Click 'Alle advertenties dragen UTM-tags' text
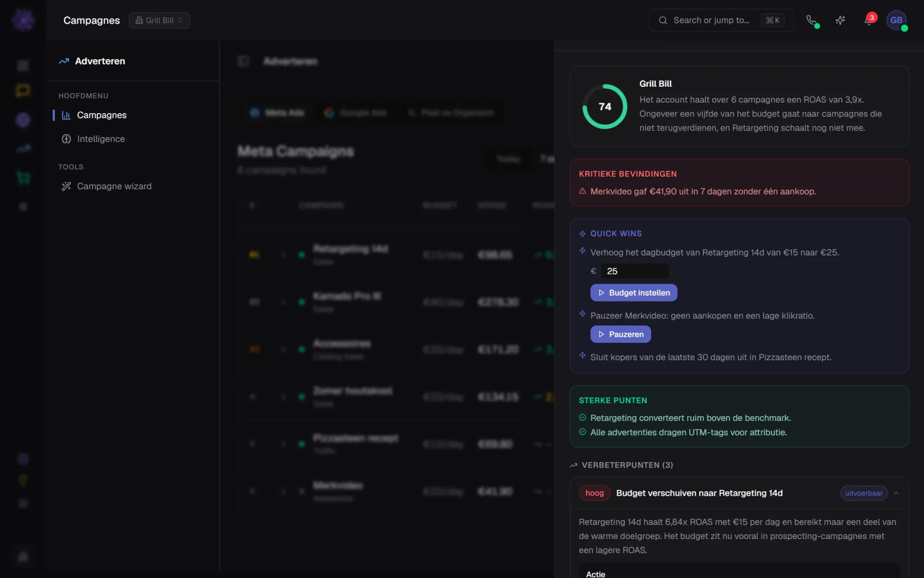The height and width of the screenshot is (578, 924). [x=689, y=433]
